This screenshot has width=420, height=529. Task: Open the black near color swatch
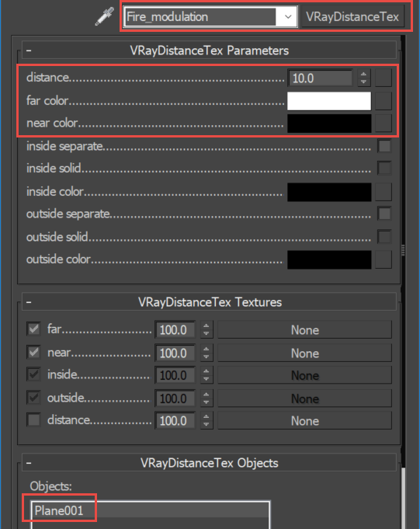(x=329, y=124)
